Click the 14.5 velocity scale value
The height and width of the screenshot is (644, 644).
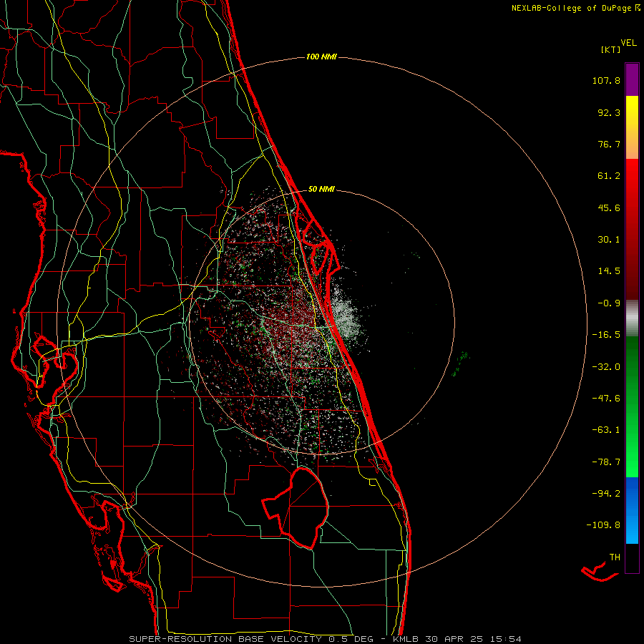(609, 271)
